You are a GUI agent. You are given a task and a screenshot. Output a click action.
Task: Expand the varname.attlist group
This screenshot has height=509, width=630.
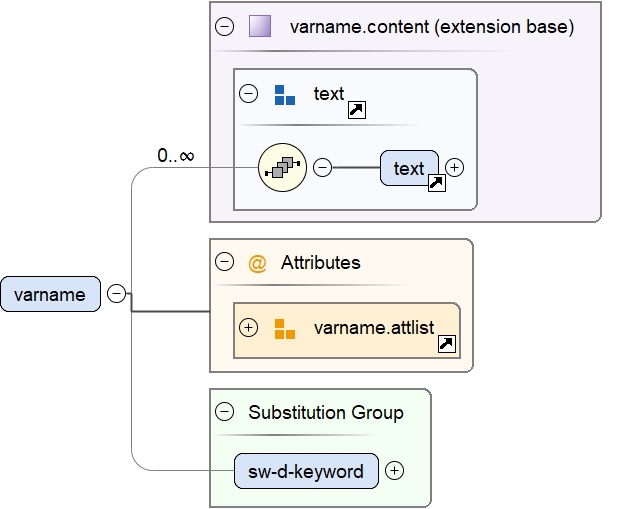coord(249,328)
